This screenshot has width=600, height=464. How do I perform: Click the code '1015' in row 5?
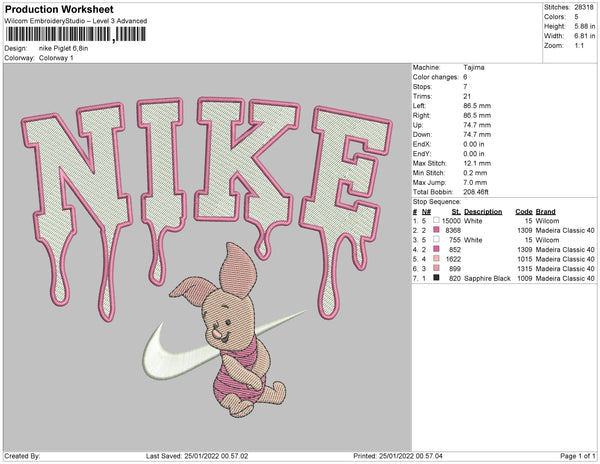pos(525,259)
